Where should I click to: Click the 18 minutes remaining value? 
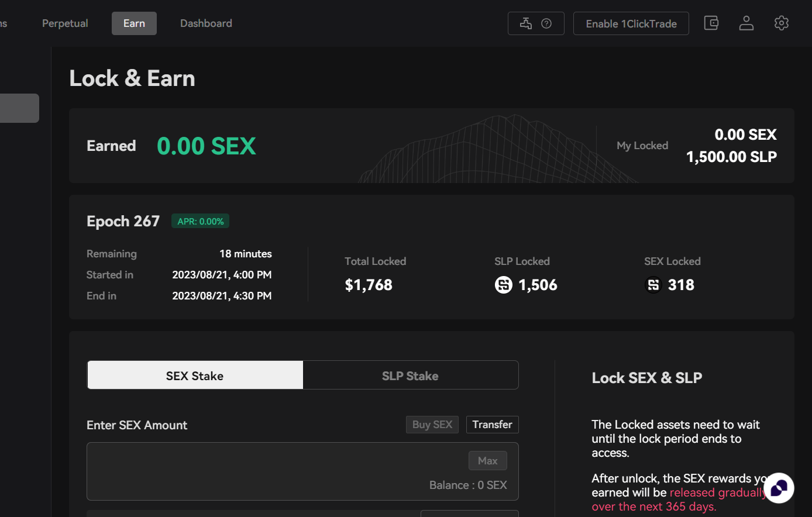(246, 254)
